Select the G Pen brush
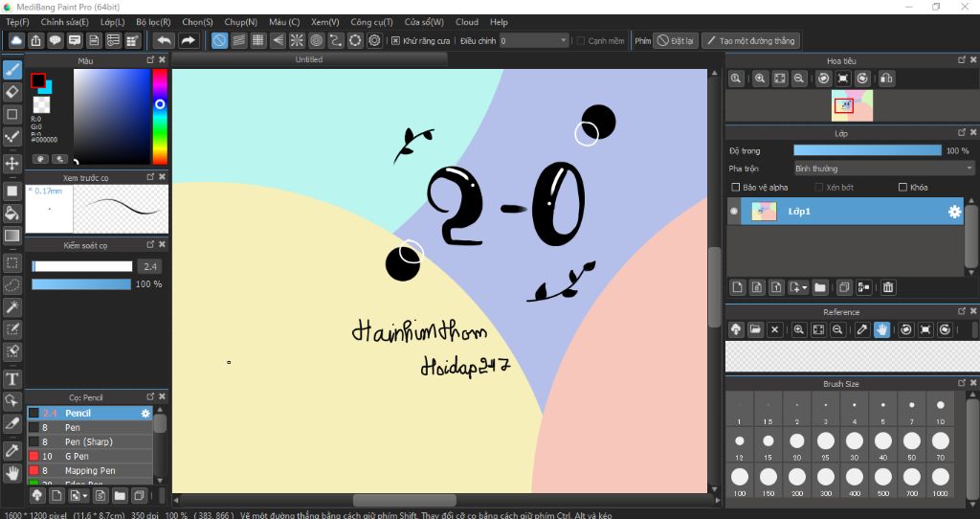The image size is (980, 519). 89,456
